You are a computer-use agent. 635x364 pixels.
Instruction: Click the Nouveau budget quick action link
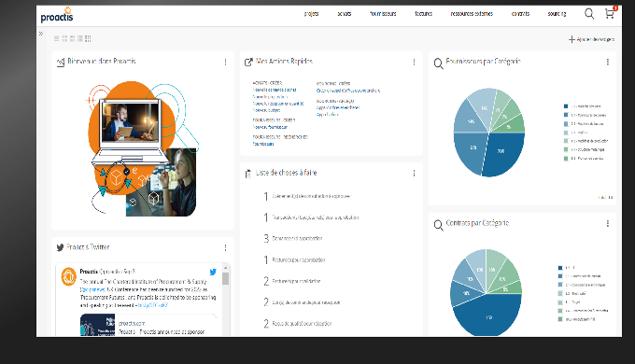point(266,110)
